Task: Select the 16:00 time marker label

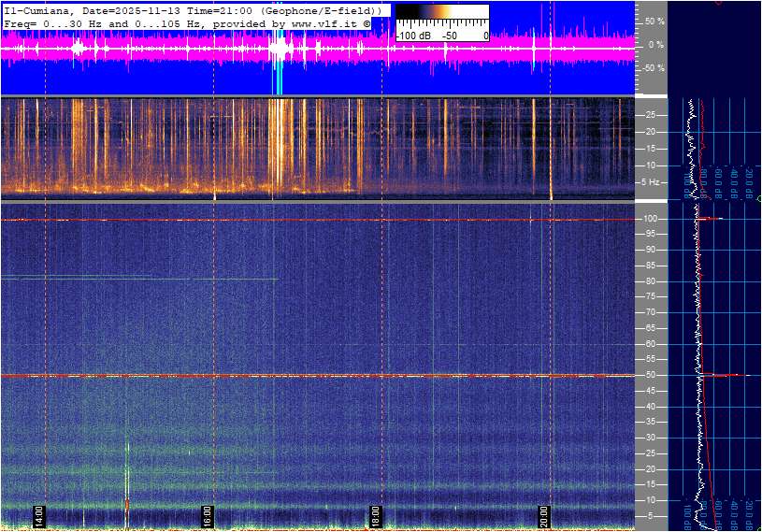Action: (x=208, y=516)
